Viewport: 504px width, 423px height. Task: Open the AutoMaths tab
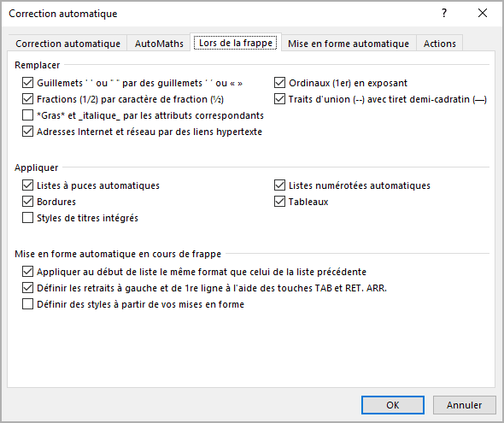click(x=159, y=44)
